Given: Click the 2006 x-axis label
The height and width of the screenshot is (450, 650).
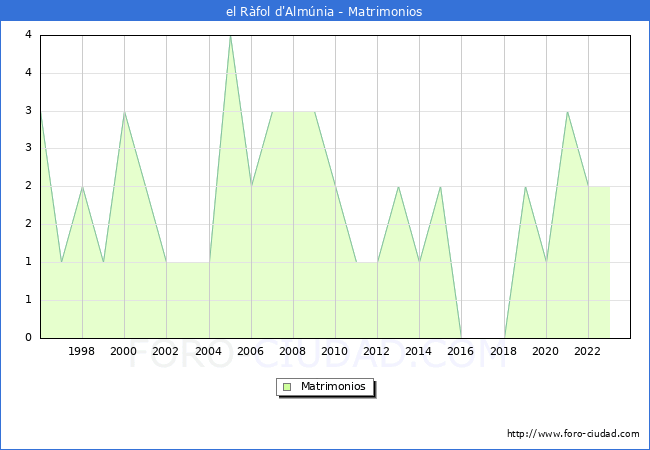Looking at the screenshot, I should click(x=250, y=351).
